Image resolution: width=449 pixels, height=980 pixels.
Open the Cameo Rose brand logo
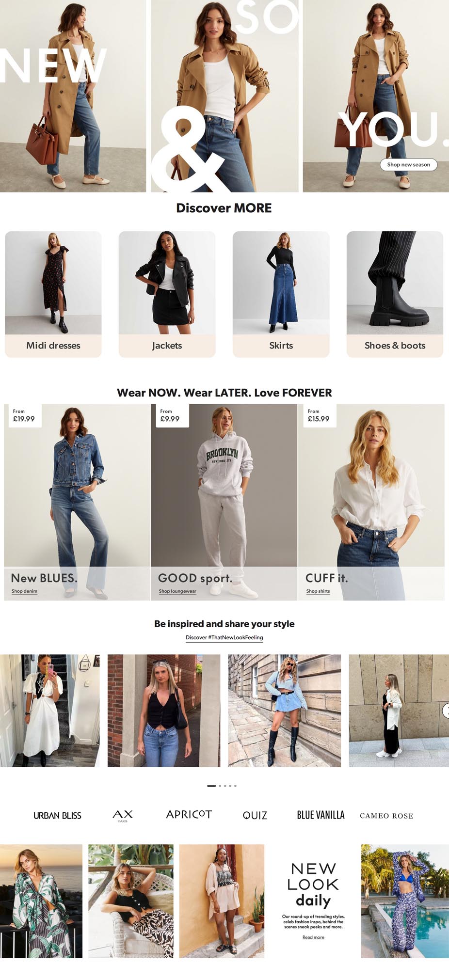[x=386, y=816]
